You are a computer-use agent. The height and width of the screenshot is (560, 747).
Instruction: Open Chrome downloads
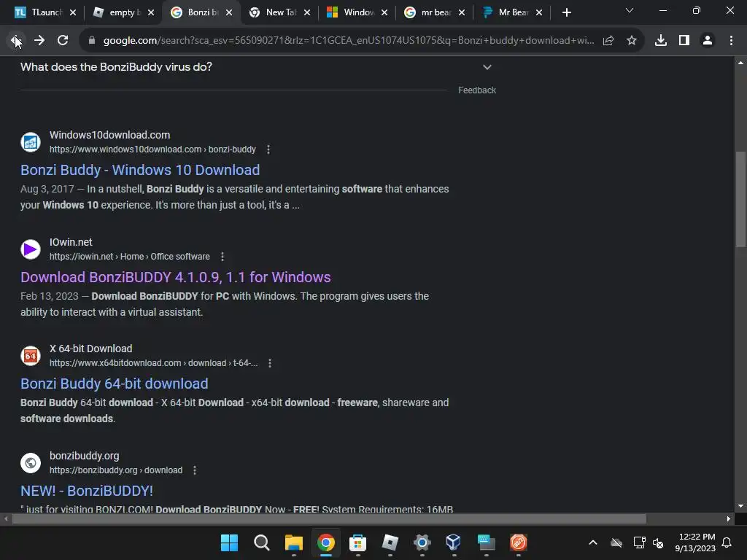661,41
